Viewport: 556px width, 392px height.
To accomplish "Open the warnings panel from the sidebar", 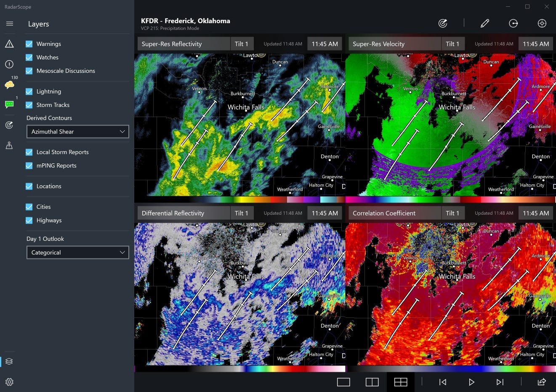I will [x=9, y=43].
